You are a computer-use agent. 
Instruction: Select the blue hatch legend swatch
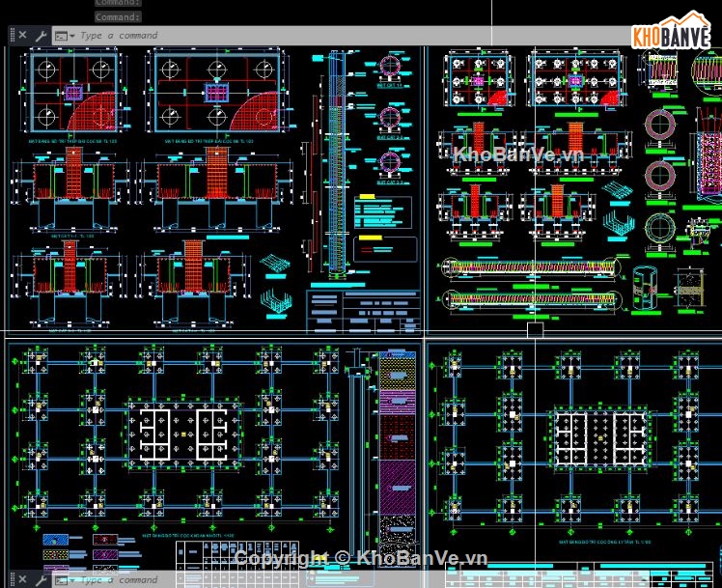pyautogui.click(x=55, y=539)
